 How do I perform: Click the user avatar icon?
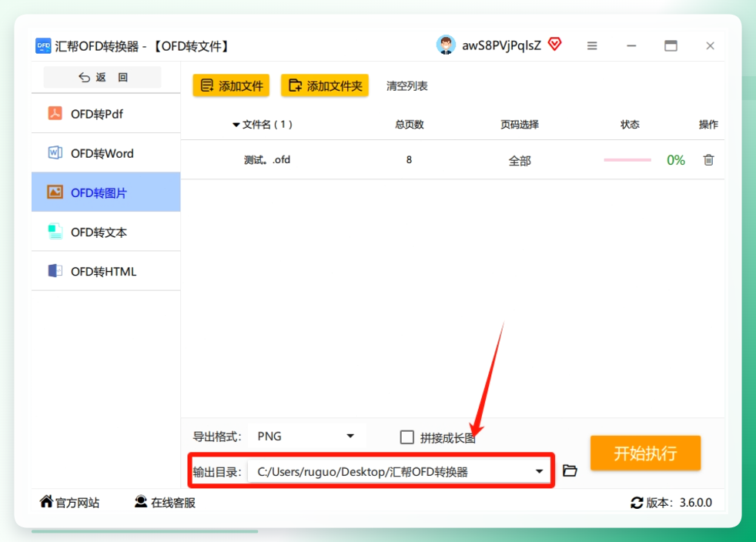coord(446,45)
